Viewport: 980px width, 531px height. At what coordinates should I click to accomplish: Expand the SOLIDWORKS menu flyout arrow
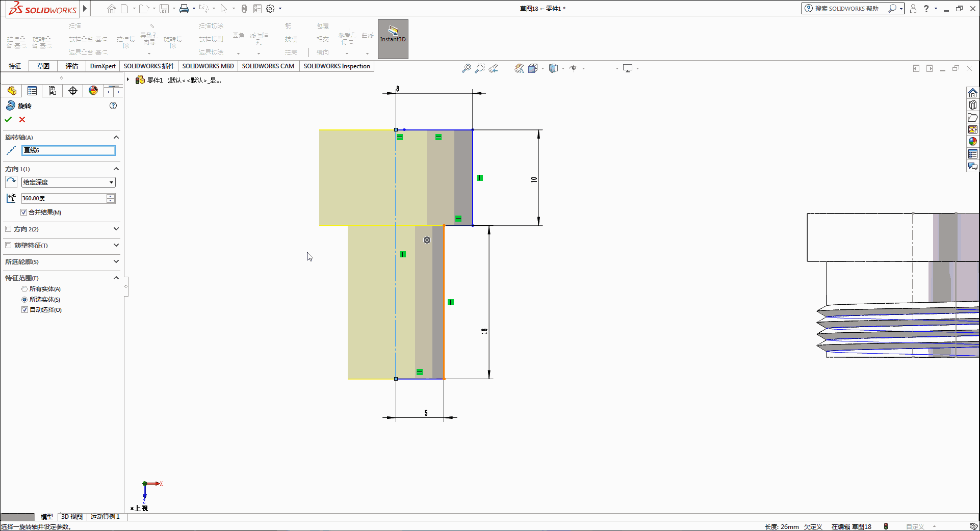tap(85, 8)
